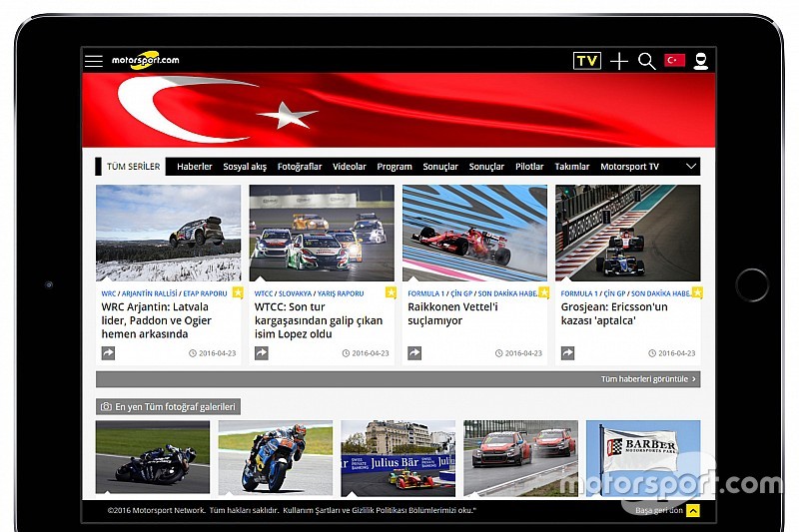
Task: Open the search magnifier
Action: click(x=646, y=61)
